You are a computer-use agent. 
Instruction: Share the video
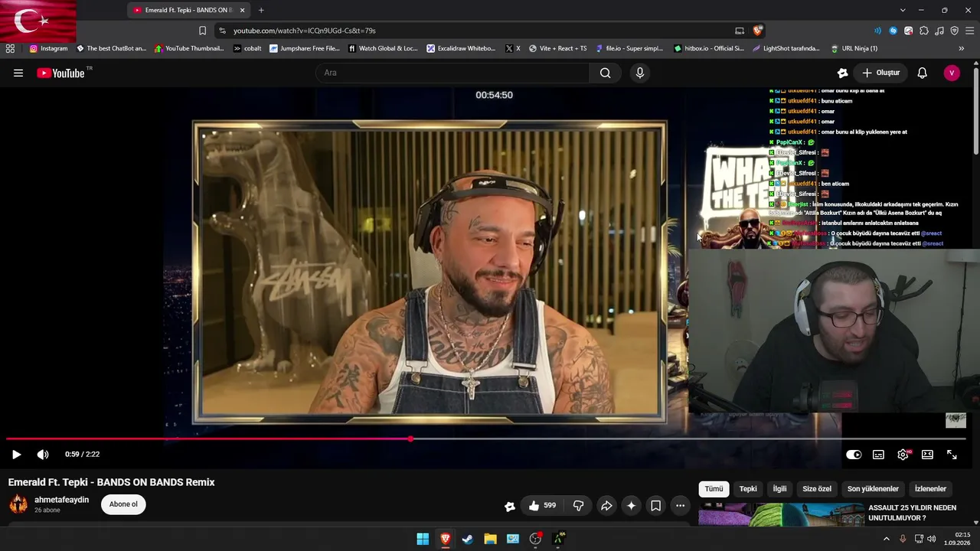(x=606, y=505)
